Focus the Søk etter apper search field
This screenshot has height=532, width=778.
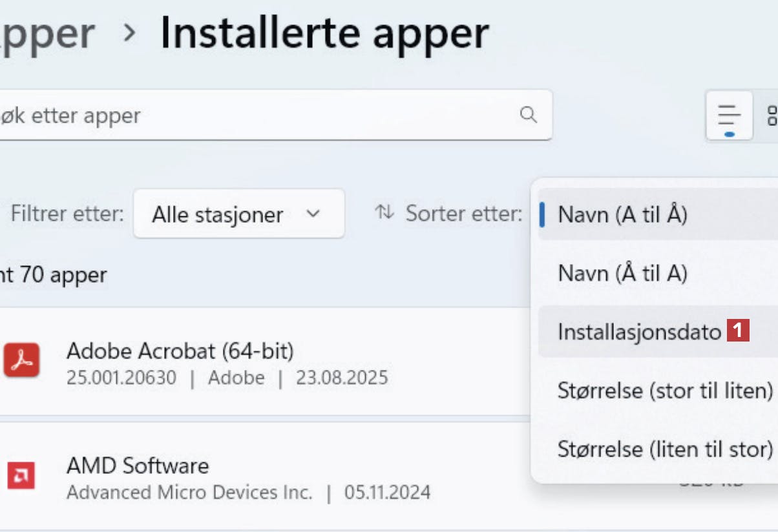tap(258, 116)
